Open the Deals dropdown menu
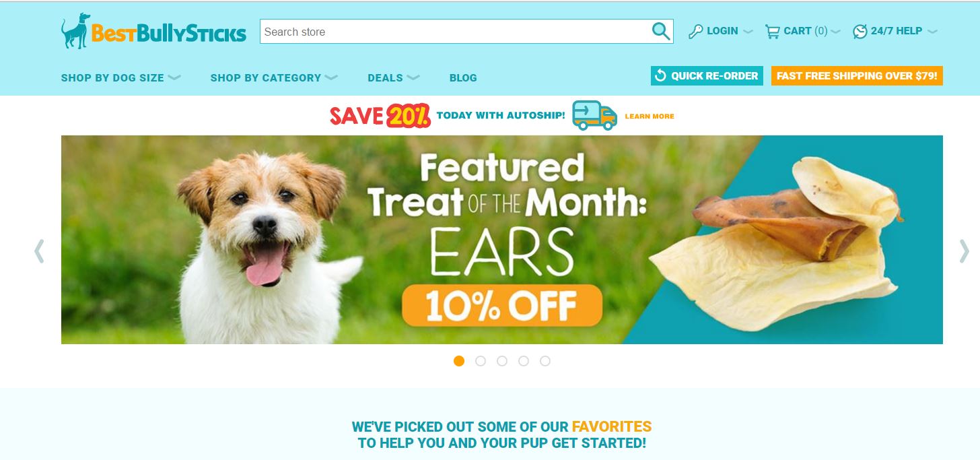980x460 pixels. coord(394,77)
